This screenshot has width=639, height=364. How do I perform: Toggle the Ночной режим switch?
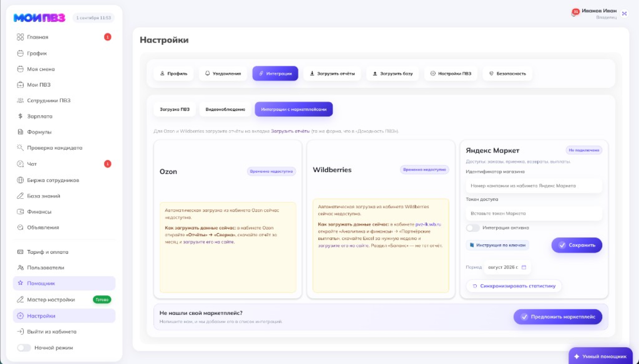[24, 348]
